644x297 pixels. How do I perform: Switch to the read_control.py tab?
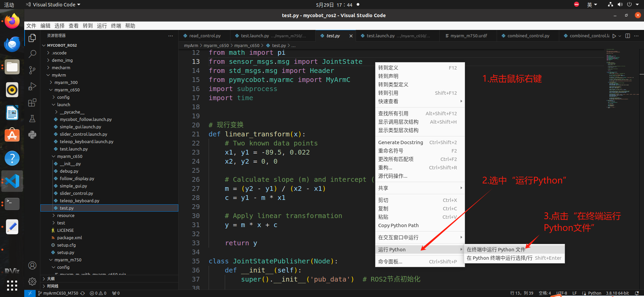click(205, 36)
